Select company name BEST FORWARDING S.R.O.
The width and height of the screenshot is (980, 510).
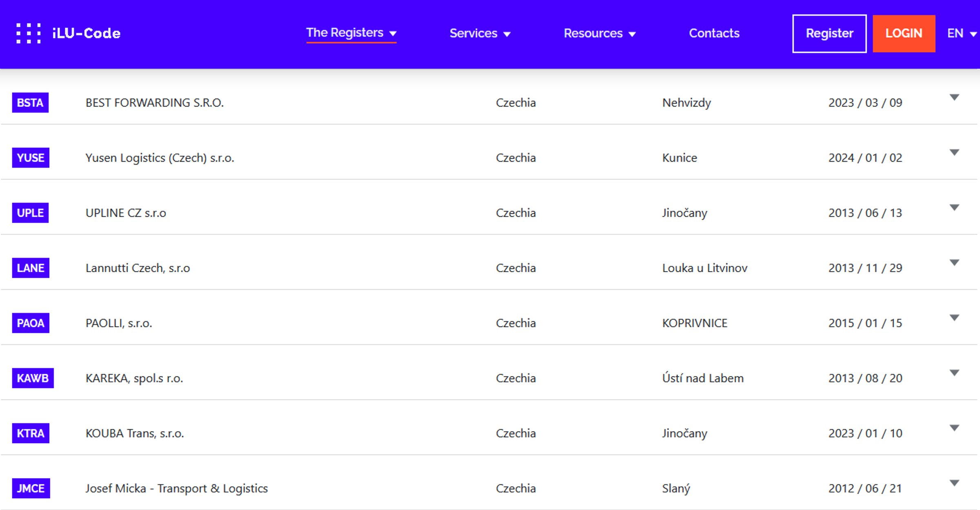click(155, 103)
